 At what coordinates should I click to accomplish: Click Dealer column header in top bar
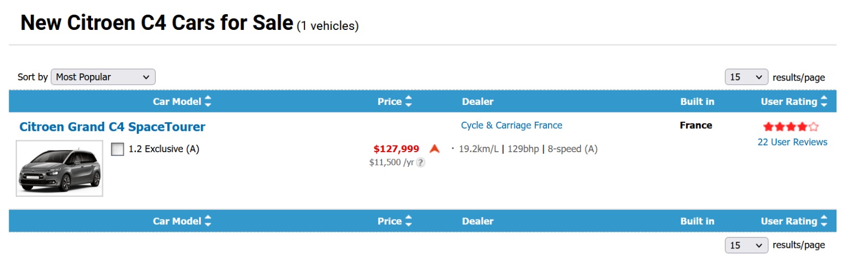tap(477, 102)
